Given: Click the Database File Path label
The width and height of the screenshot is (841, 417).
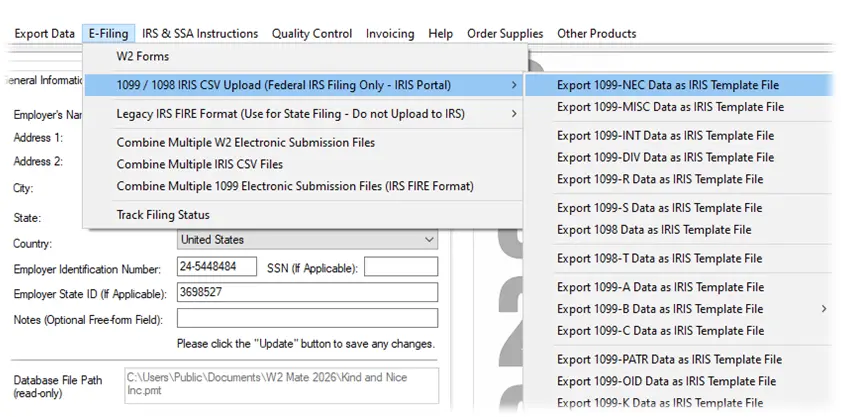Looking at the screenshot, I should [x=58, y=386].
